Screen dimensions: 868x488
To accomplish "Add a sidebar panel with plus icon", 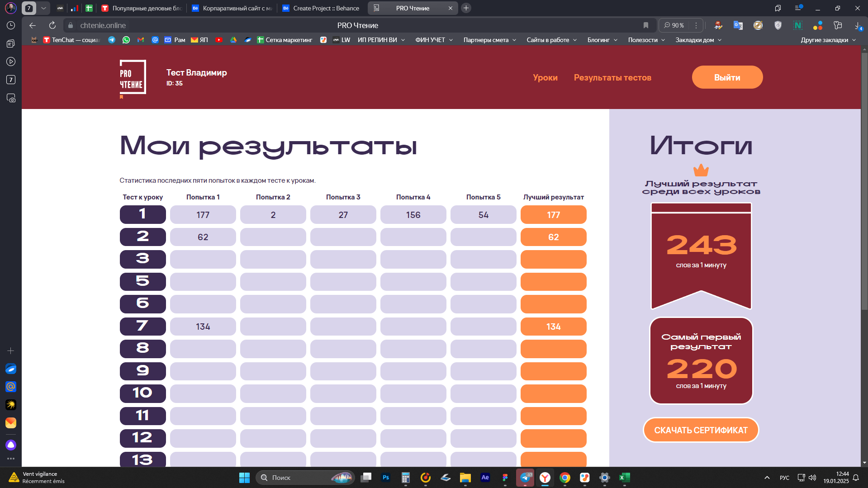I will point(11,351).
